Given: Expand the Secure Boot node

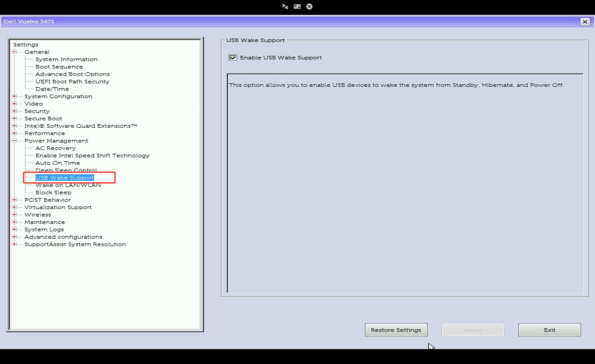Looking at the screenshot, I should click(x=14, y=119).
